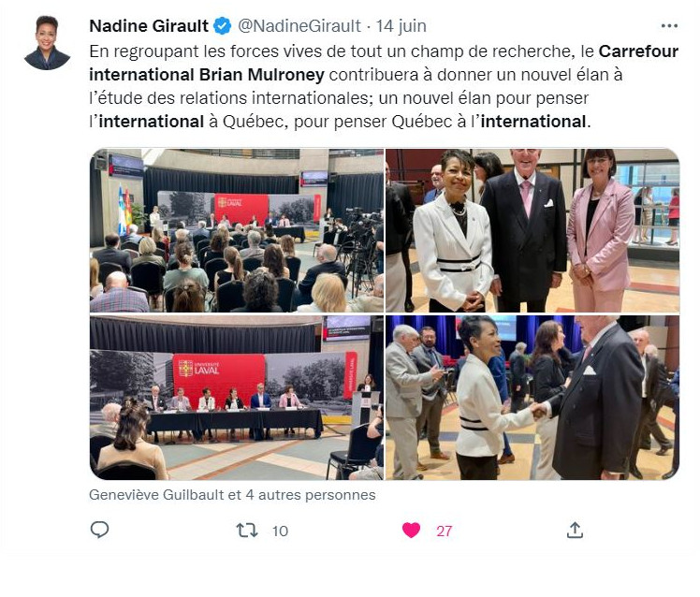Click the share upload icon
Screen dimensions: 700x597
575,530
